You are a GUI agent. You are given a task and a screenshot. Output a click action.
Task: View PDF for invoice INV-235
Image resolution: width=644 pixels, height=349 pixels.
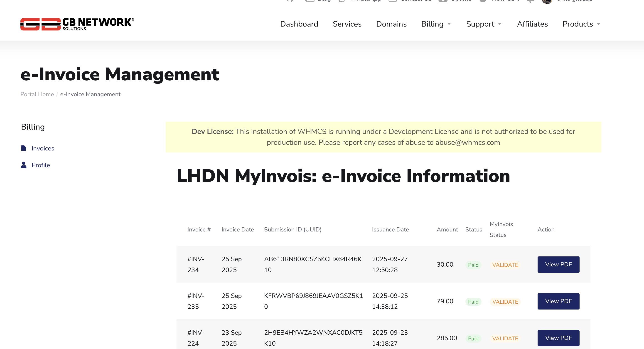558,301
